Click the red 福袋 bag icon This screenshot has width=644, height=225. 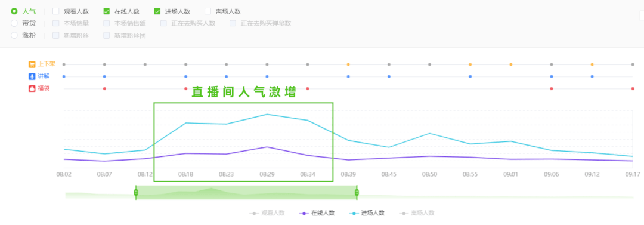pyautogui.click(x=32, y=88)
